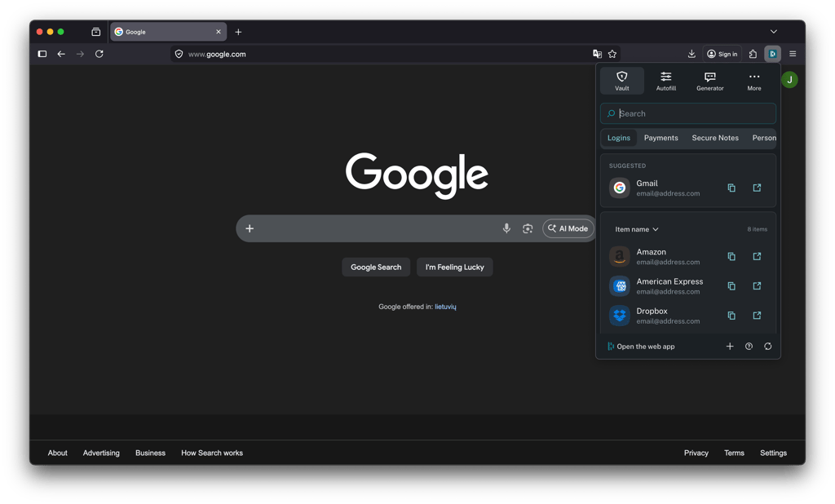Bookmark this page with star icon
This screenshot has width=835, height=504.
[612, 54]
